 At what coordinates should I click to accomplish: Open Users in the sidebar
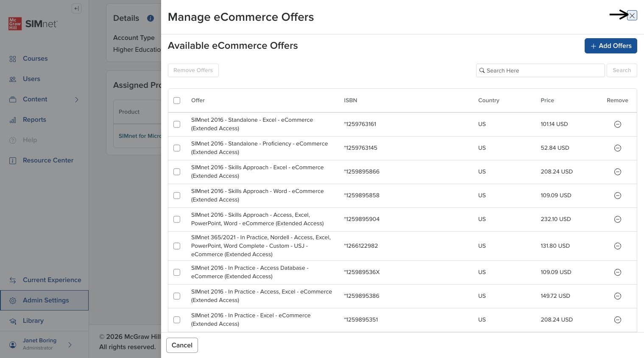pyautogui.click(x=31, y=79)
